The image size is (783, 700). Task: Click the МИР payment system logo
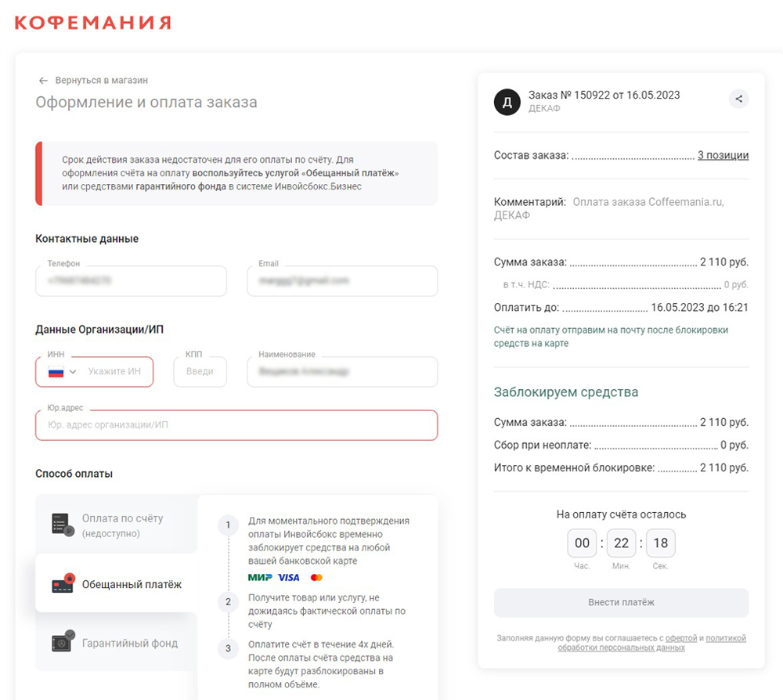(260, 578)
